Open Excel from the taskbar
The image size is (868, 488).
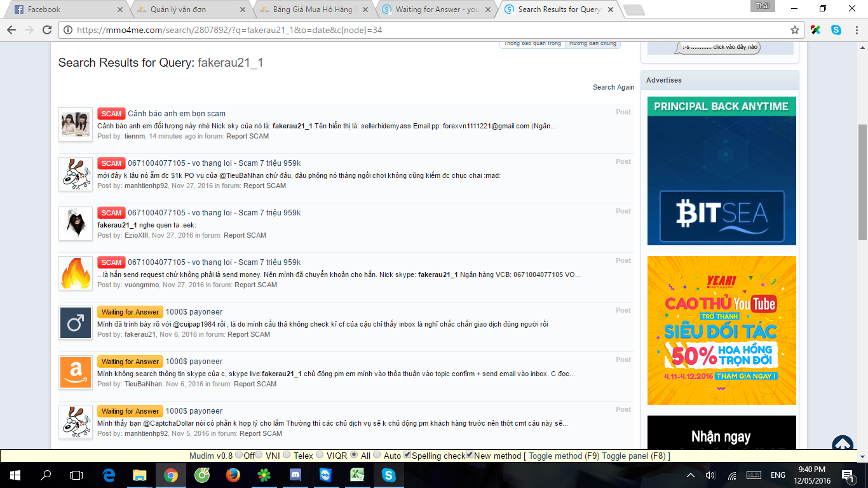click(357, 475)
